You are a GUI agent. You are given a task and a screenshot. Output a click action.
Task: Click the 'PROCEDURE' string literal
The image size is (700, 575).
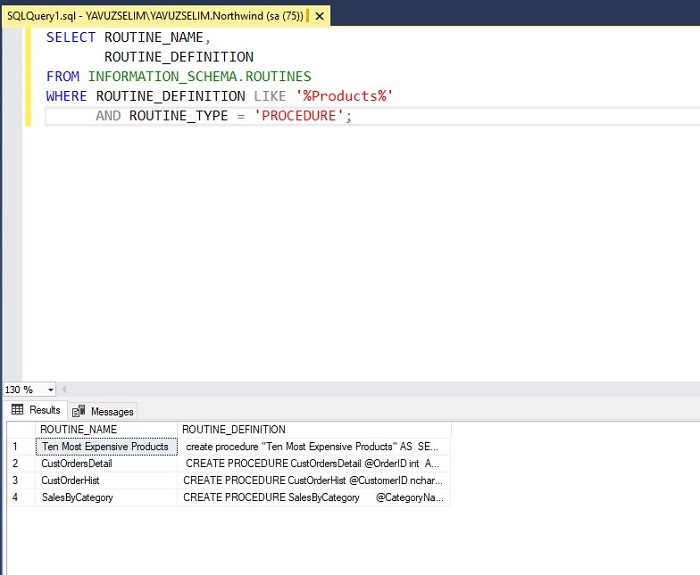tap(298, 116)
